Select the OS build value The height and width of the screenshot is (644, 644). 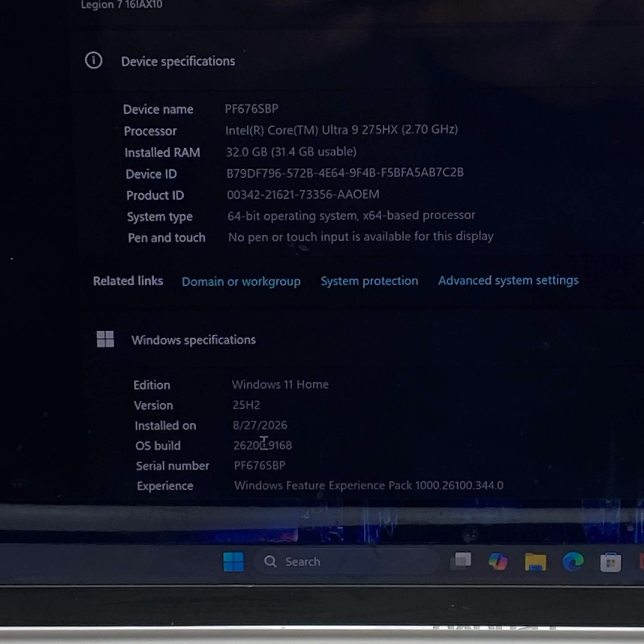tap(263, 445)
